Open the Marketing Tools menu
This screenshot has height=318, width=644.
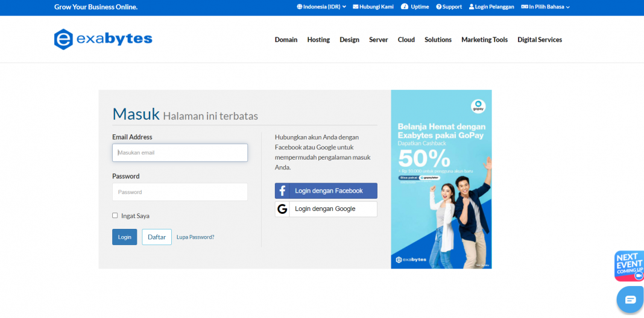[485, 40]
